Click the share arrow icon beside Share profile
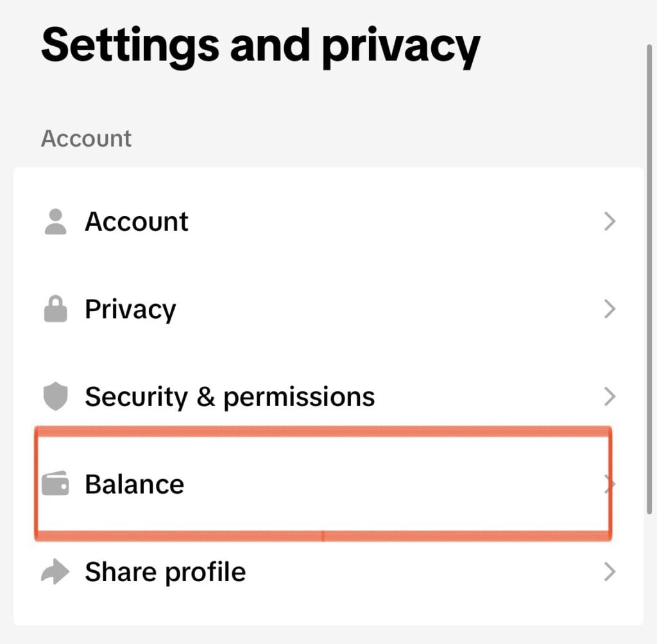Screen dimensions: 657x644 click(x=56, y=572)
